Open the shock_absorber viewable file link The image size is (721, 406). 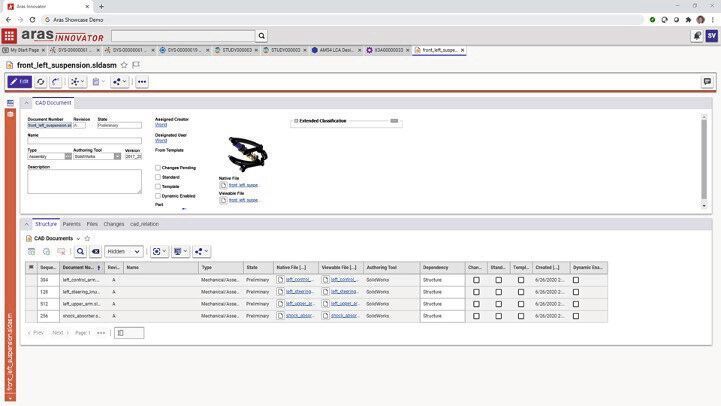pyautogui.click(x=344, y=316)
